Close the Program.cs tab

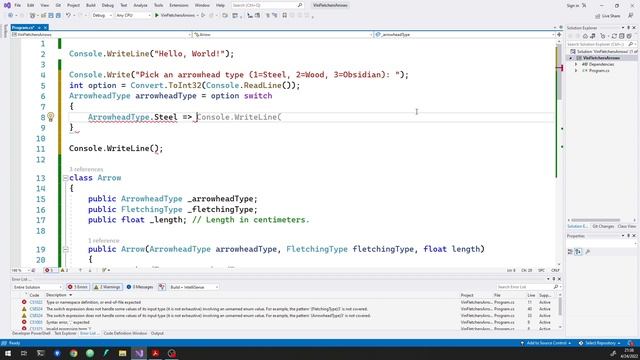click(x=45, y=27)
